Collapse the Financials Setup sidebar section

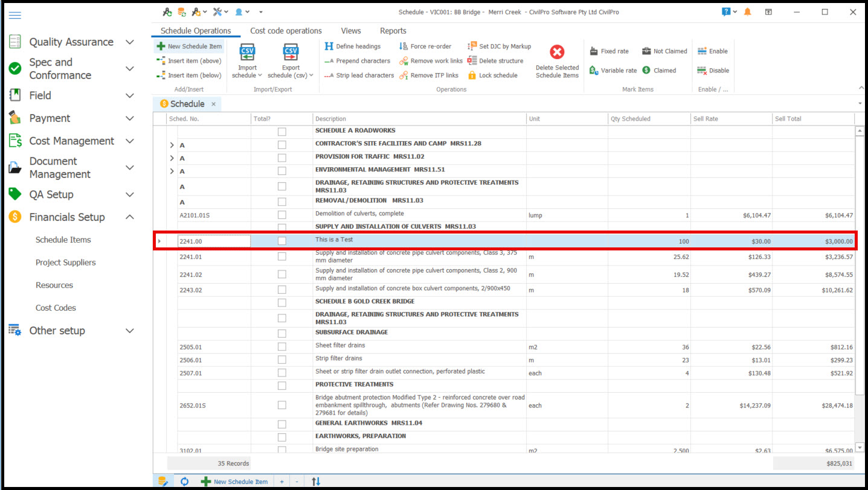click(129, 217)
